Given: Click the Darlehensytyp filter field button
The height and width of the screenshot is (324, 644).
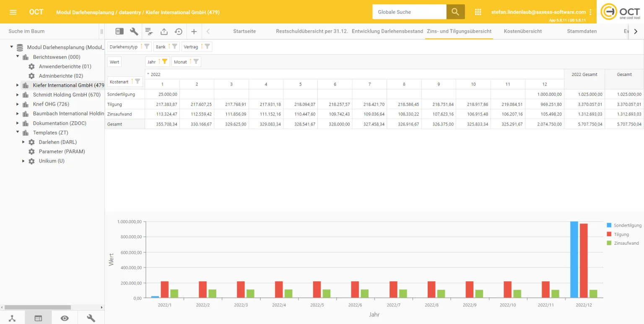Looking at the screenshot, I should (124, 47).
